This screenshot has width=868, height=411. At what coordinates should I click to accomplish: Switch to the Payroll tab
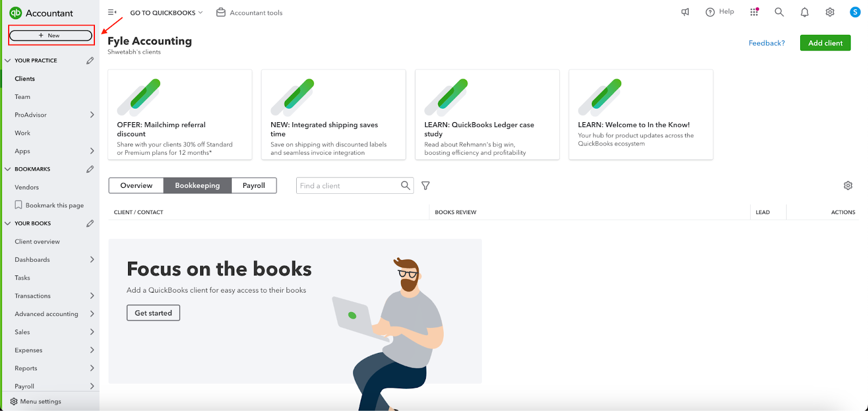point(254,185)
